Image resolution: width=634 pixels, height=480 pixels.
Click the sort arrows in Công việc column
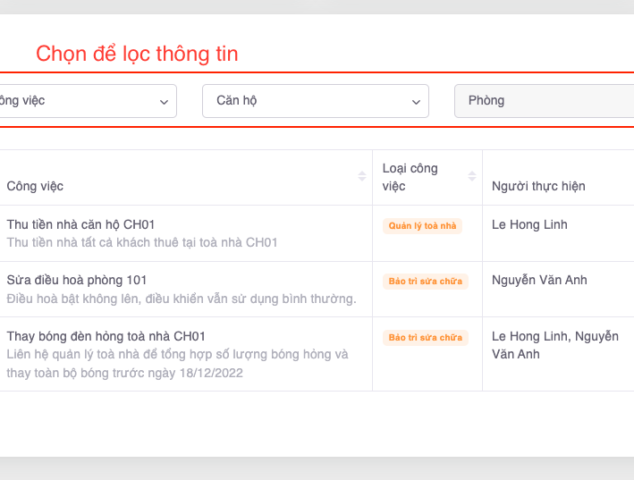pos(362,177)
